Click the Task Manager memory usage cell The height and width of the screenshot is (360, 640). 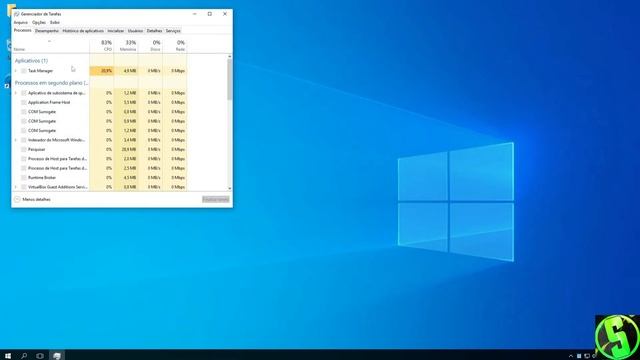(127, 71)
